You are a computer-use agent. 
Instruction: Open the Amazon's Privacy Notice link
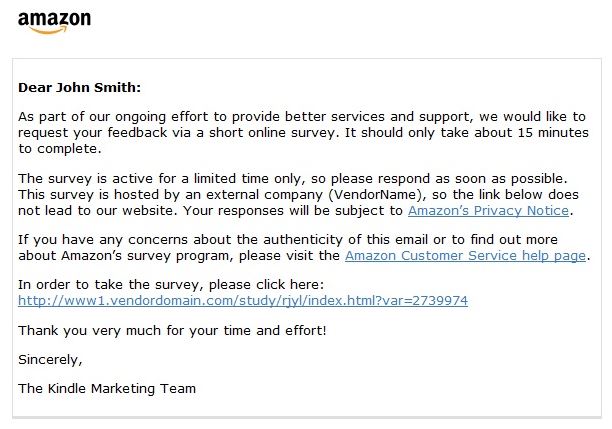[x=488, y=210]
